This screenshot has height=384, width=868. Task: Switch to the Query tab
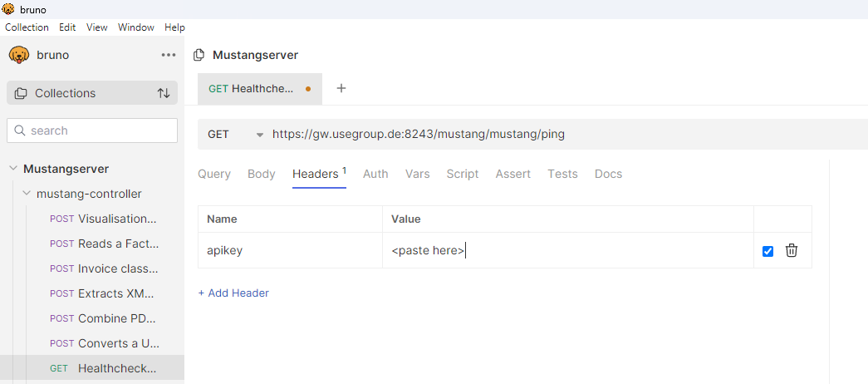coord(214,174)
